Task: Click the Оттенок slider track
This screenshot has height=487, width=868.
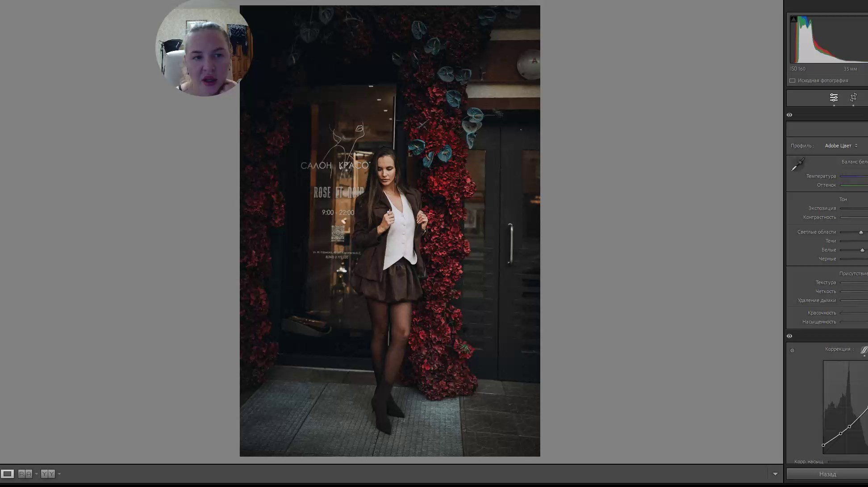Action: click(x=854, y=185)
